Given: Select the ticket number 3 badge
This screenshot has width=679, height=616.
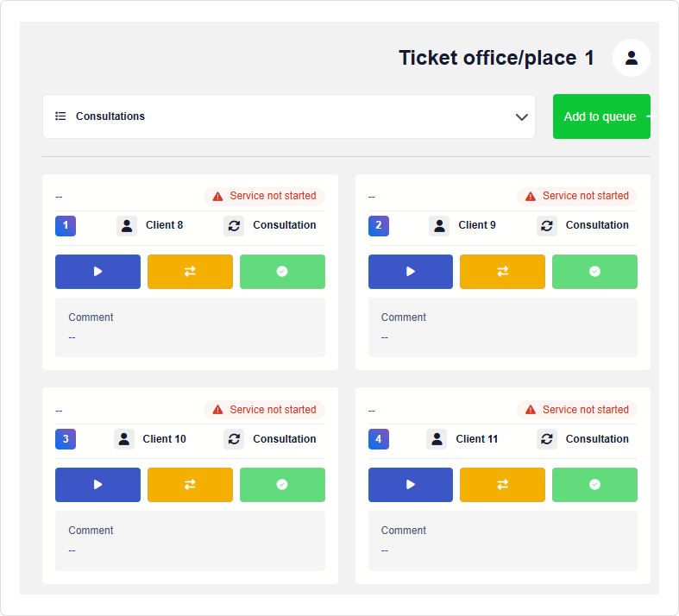Looking at the screenshot, I should click(x=66, y=439).
